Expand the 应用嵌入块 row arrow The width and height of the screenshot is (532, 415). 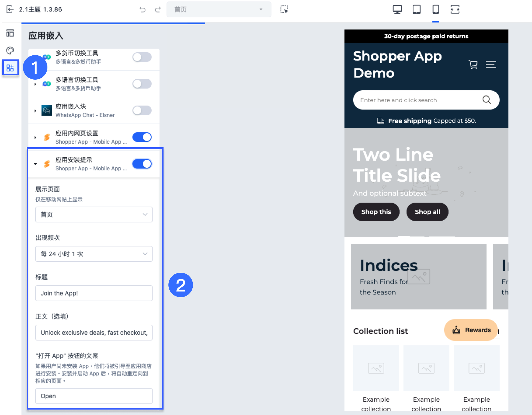point(35,111)
